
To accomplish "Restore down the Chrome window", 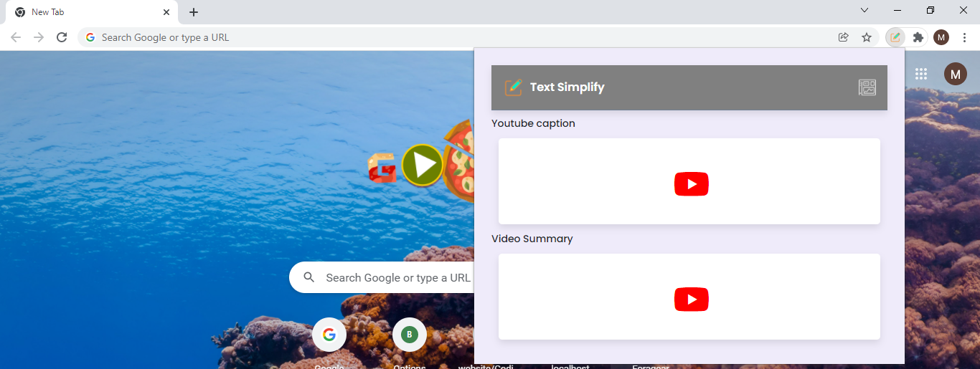I will (x=930, y=10).
